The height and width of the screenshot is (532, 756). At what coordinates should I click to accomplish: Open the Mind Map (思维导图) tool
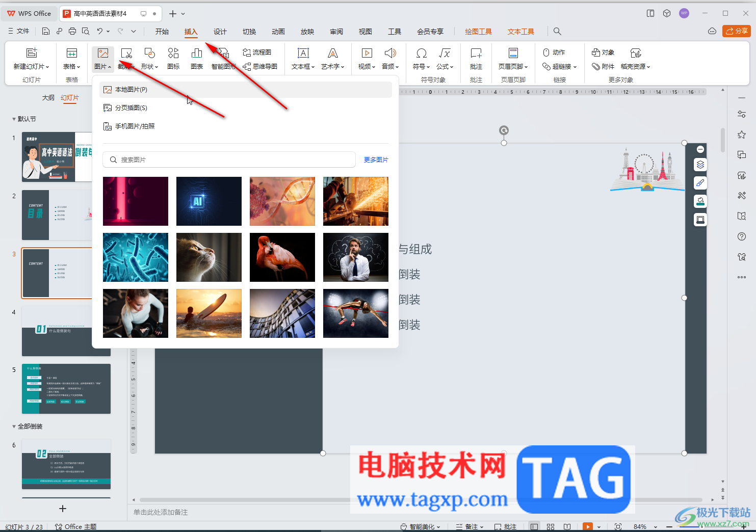click(260, 67)
